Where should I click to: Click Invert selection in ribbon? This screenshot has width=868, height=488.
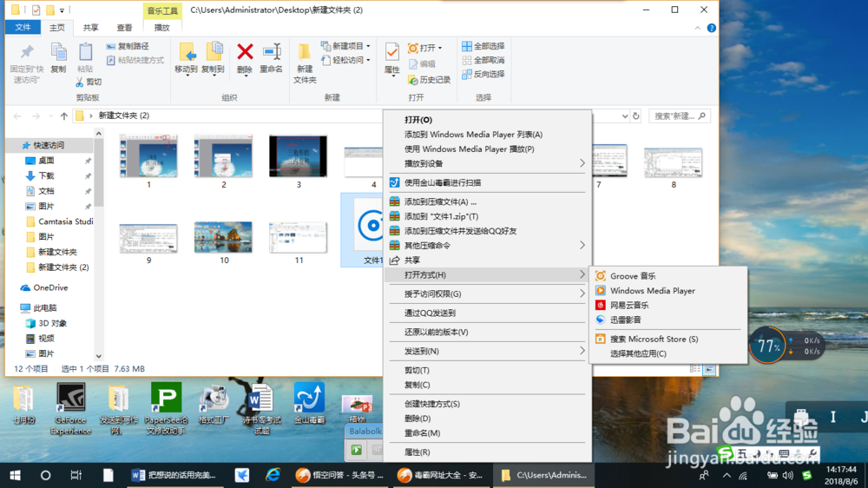(x=483, y=74)
